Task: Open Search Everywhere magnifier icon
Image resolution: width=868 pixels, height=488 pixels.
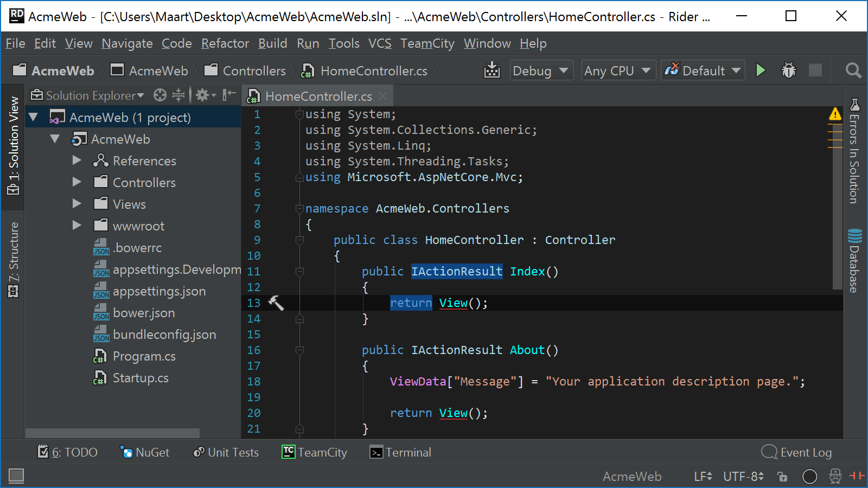Action: tap(853, 70)
